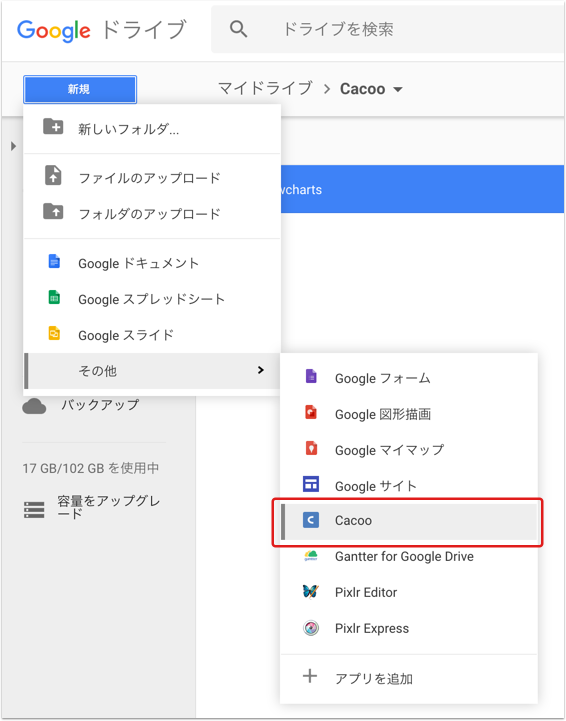The image size is (566, 721).
Task: Click the search magnifier icon
Action: [x=239, y=29]
